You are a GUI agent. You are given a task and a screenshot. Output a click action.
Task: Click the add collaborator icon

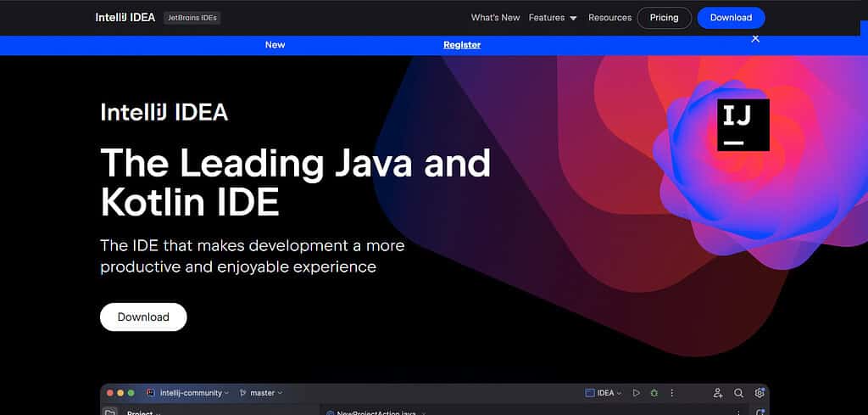point(718,393)
